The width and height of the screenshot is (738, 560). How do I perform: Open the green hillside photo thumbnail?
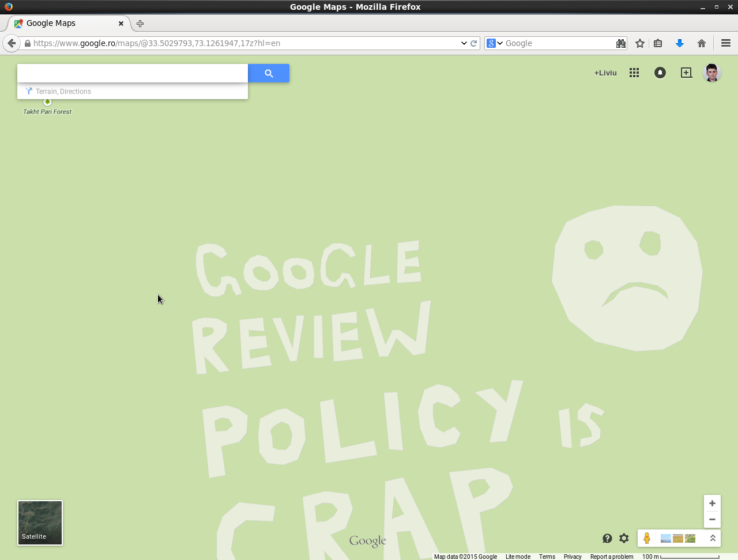pos(690,538)
